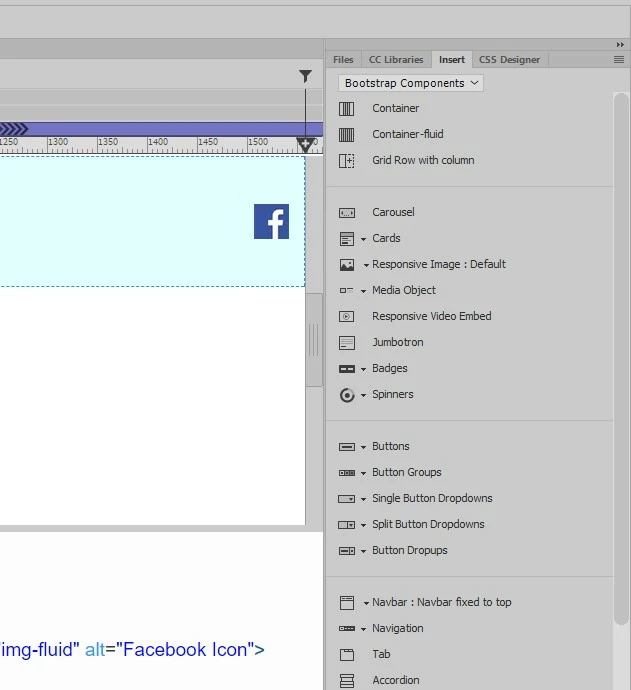Screen dimensions: 631x690
Task: Switch to the Files tab
Action: 343,59
